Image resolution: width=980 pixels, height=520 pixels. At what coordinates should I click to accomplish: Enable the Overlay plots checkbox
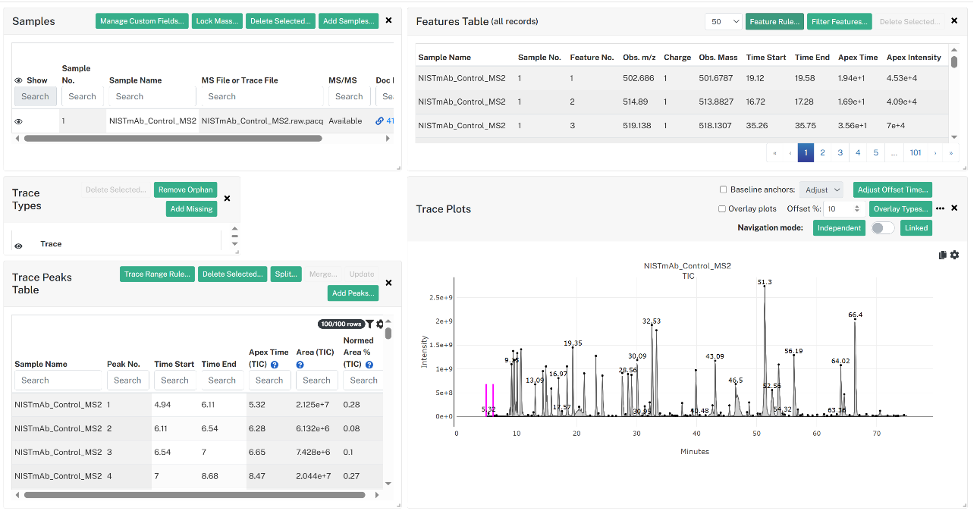point(721,208)
